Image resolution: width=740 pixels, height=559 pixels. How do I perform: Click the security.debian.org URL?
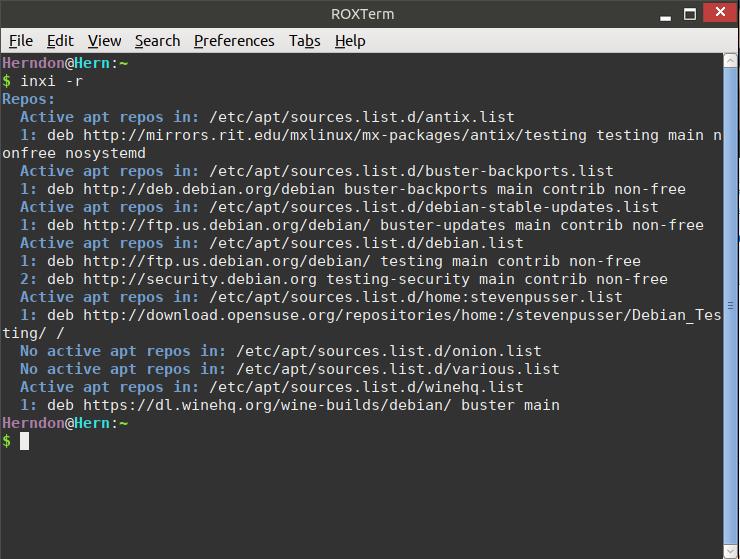pos(200,280)
